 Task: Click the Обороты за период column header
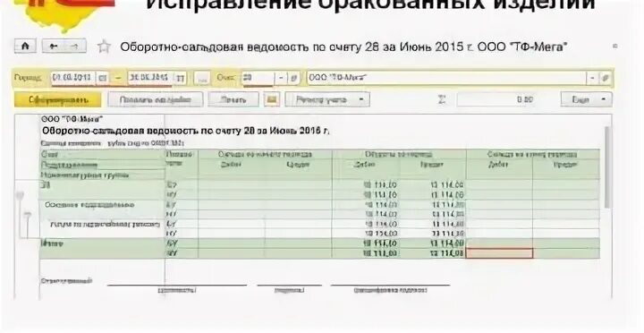pyautogui.click(x=399, y=154)
